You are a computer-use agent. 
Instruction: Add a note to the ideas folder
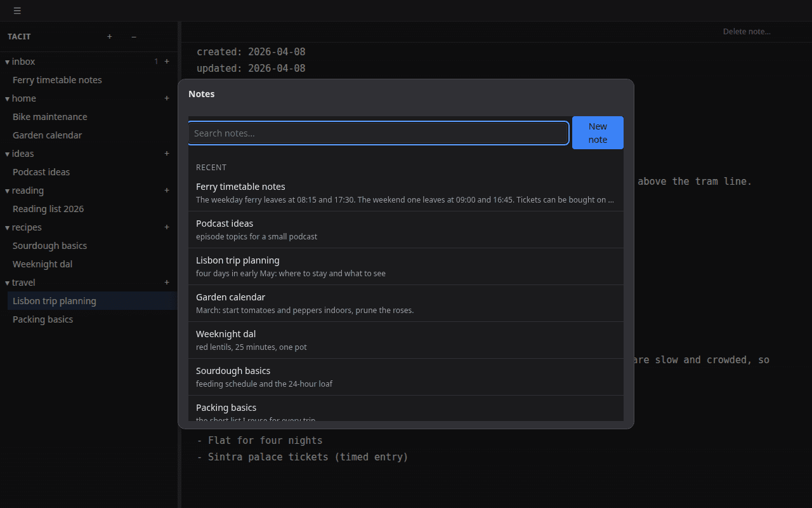coord(167,154)
